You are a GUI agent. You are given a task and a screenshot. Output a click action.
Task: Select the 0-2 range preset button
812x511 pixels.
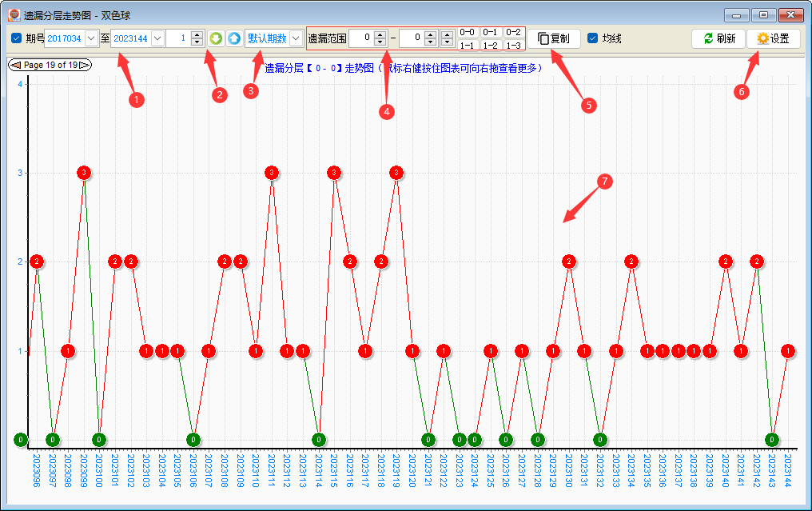(513, 32)
